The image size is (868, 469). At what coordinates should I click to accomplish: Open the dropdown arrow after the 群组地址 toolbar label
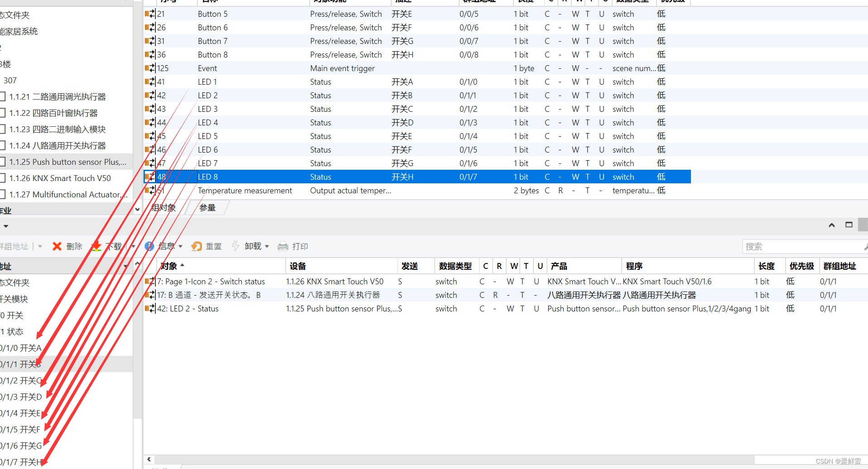tap(40, 246)
